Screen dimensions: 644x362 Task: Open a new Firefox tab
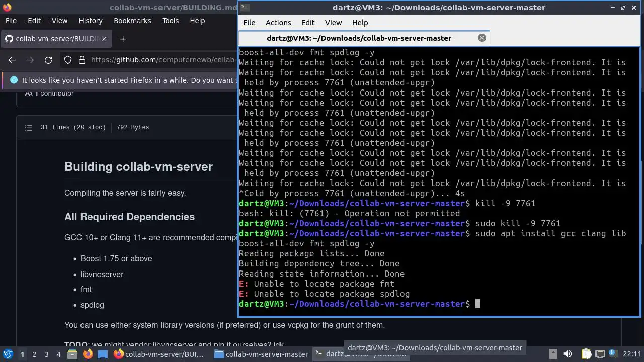[x=123, y=39]
